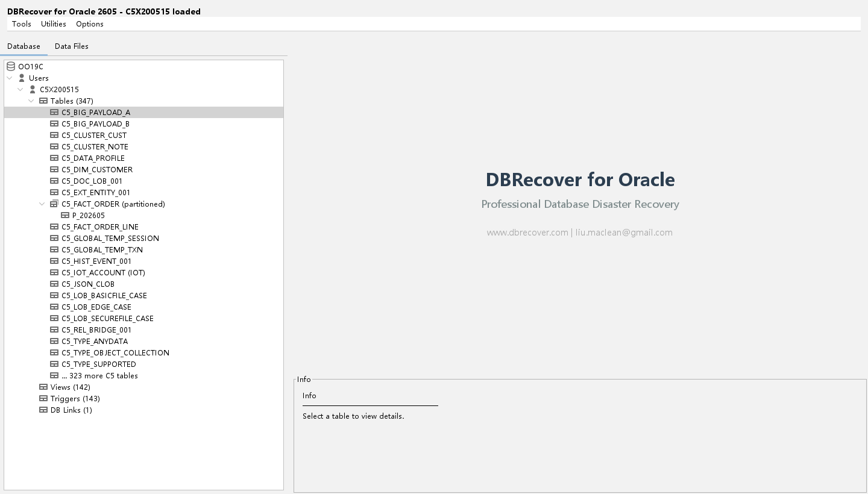Click partitioned table icon beside C5_FACT_ORDER
Viewport: 868px width, 494px height.
coord(54,204)
